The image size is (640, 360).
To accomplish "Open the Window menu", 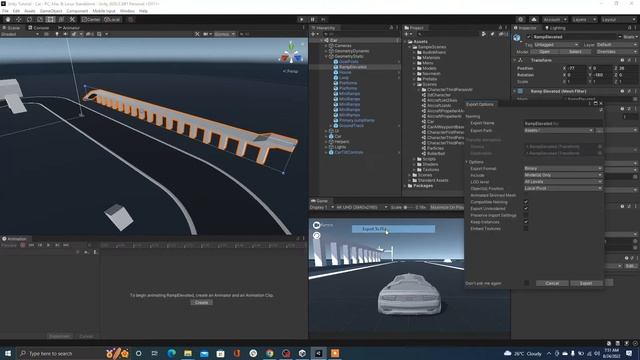I will [127, 11].
